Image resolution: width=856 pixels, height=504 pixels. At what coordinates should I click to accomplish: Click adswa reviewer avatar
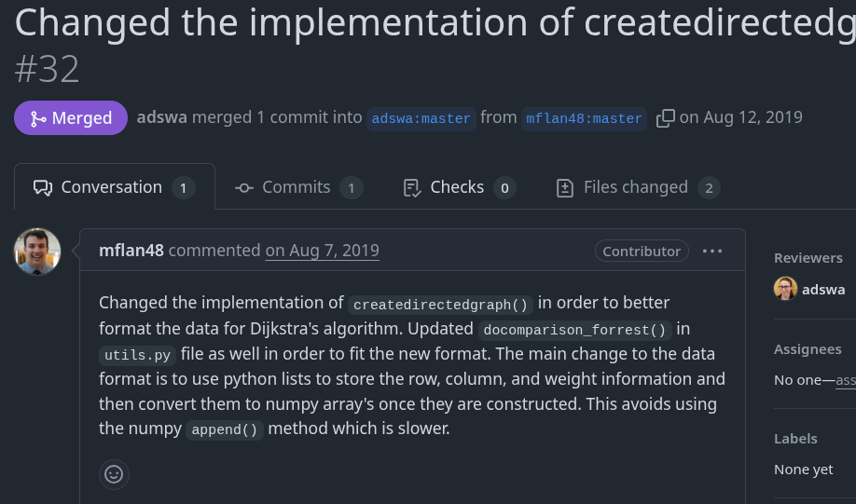(785, 289)
